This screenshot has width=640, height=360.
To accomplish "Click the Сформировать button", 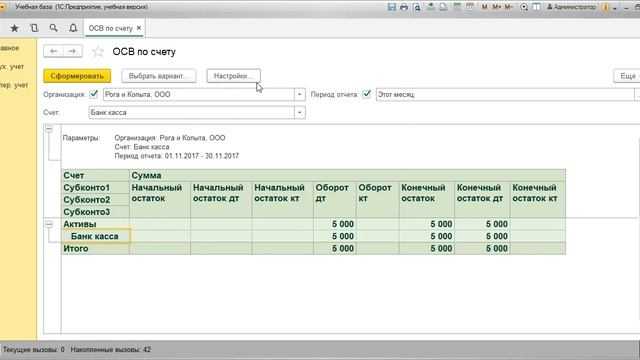I will (x=77, y=76).
